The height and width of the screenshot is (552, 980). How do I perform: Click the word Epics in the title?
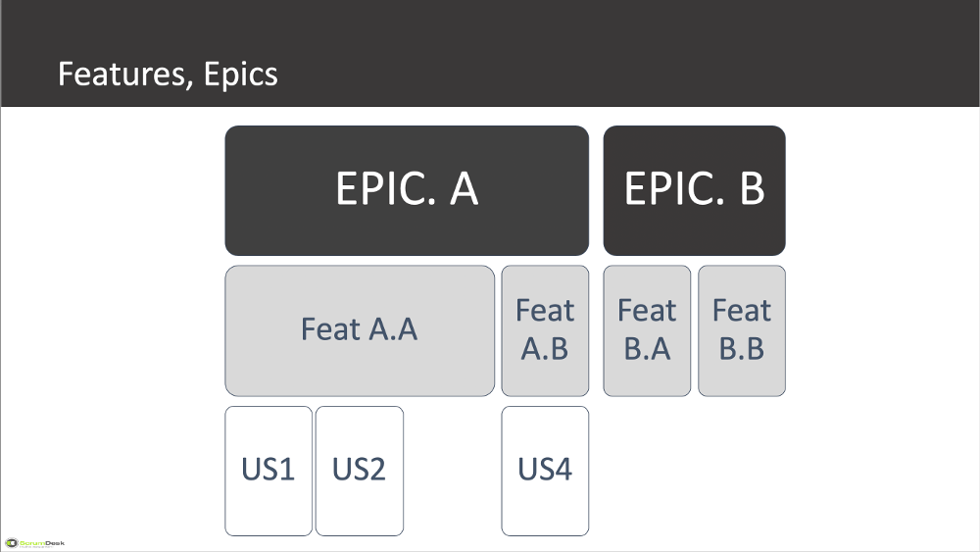click(241, 75)
